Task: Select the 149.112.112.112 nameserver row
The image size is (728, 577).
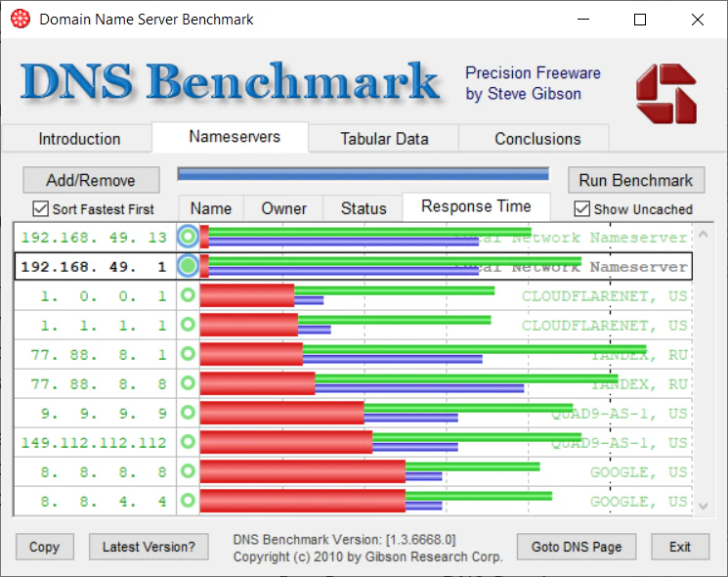Action: coord(94,442)
